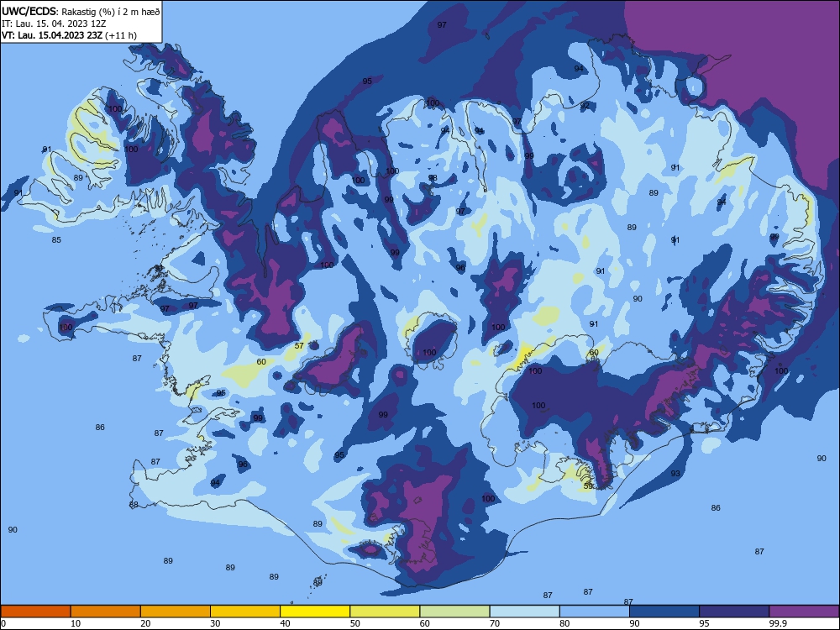Select the 92 value on the northern coast
Image resolution: width=840 pixels, height=630 pixels.
(x=585, y=106)
